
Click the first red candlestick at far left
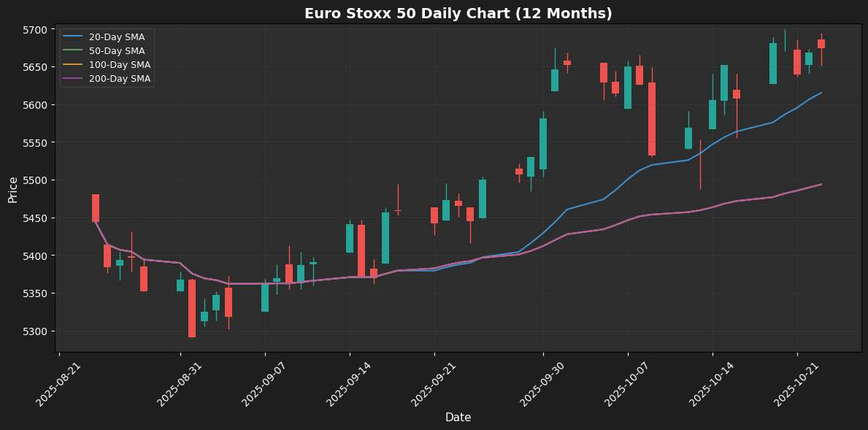coord(96,207)
